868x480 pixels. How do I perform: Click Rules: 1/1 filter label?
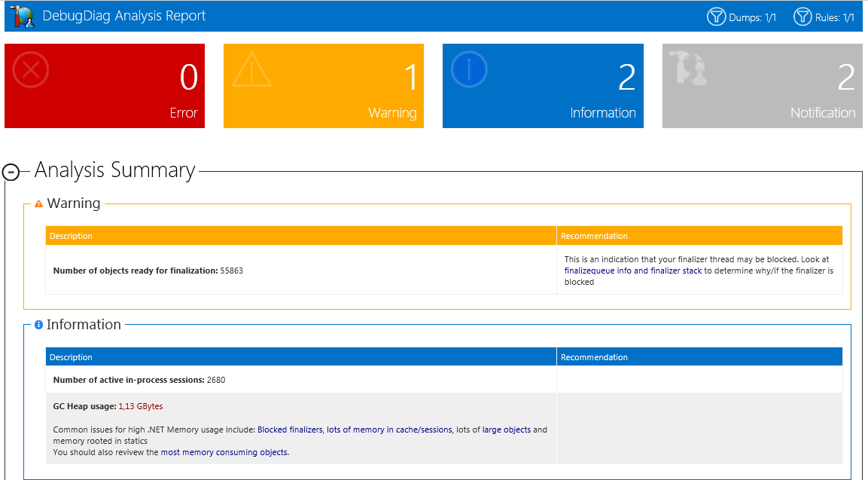(835, 18)
